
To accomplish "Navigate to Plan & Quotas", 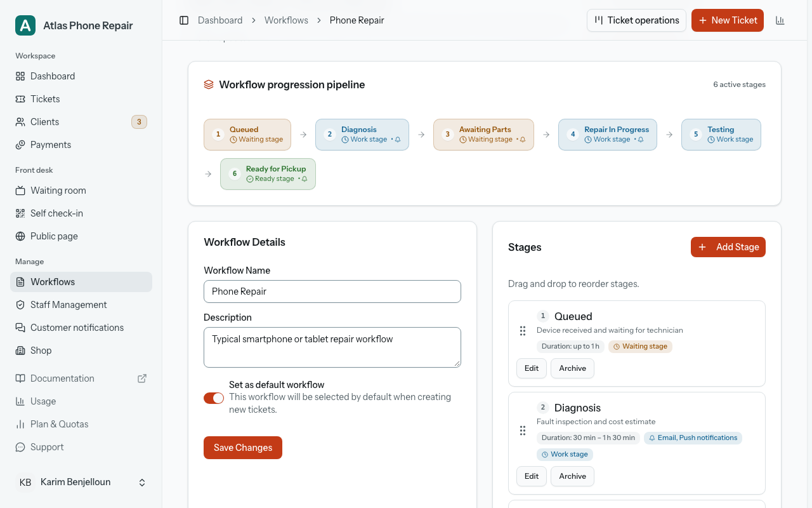I will (81, 424).
